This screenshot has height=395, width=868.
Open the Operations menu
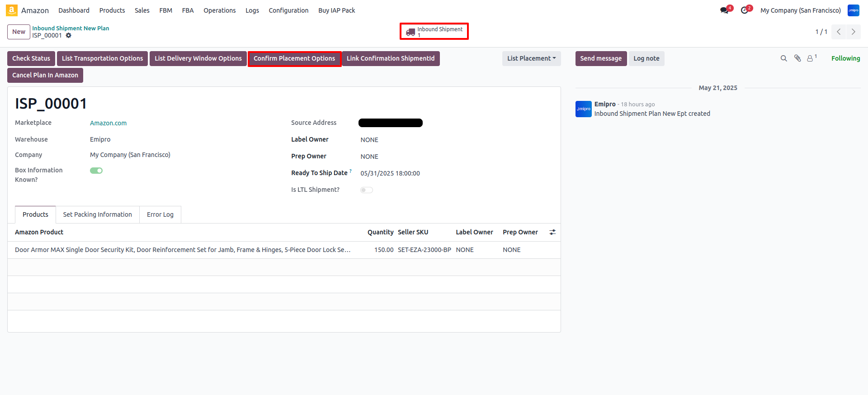coord(219,10)
